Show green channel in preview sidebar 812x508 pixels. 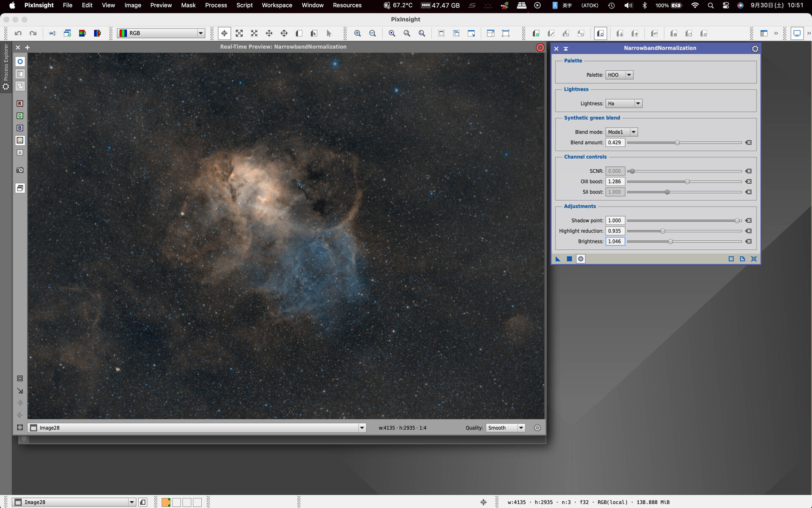20,116
